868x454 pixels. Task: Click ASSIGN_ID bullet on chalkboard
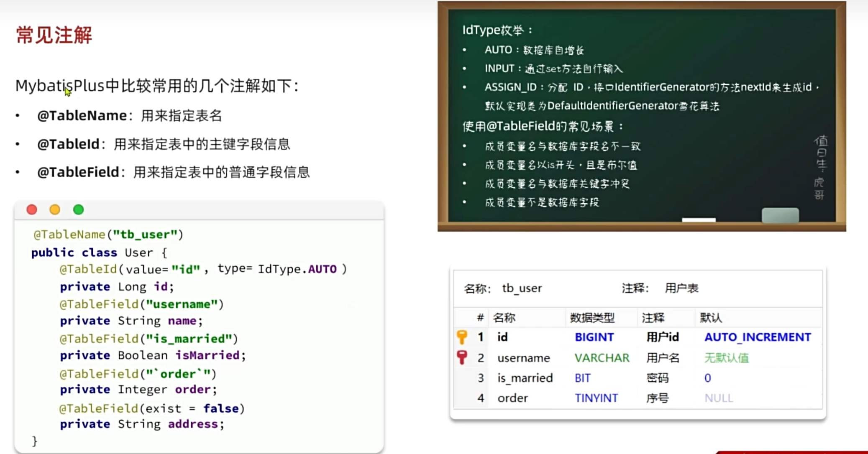click(510, 87)
